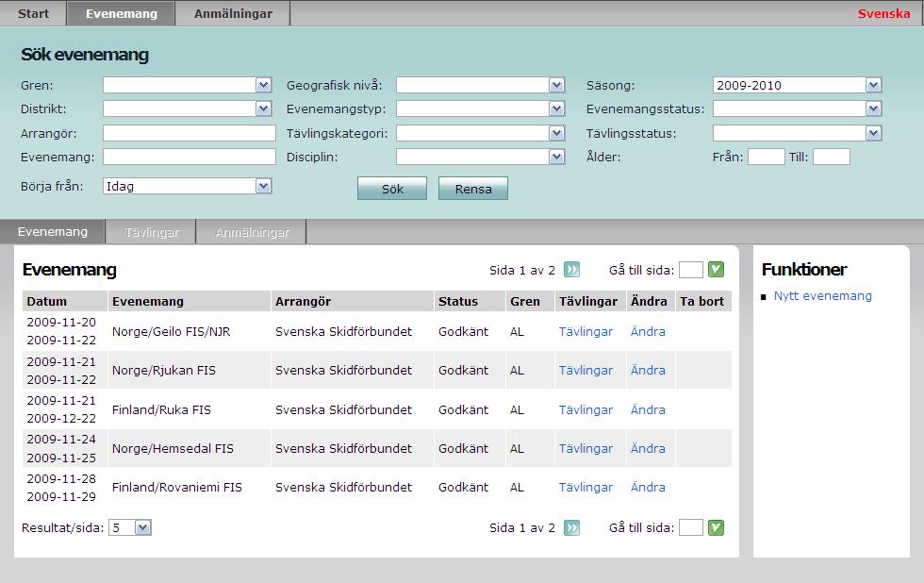Viewport: 924px width, 583px height.
Task: Open the Disciplin dropdown
Action: click(480, 157)
